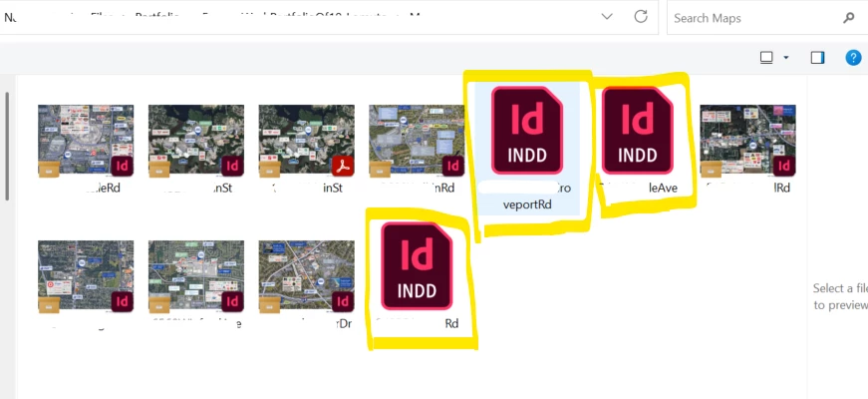Expand the view options dropdown arrow

785,58
